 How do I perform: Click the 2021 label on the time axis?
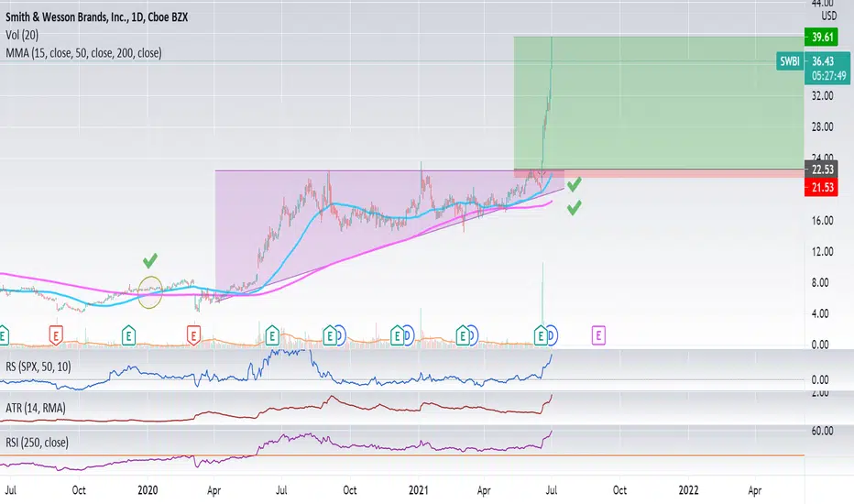[x=418, y=490]
